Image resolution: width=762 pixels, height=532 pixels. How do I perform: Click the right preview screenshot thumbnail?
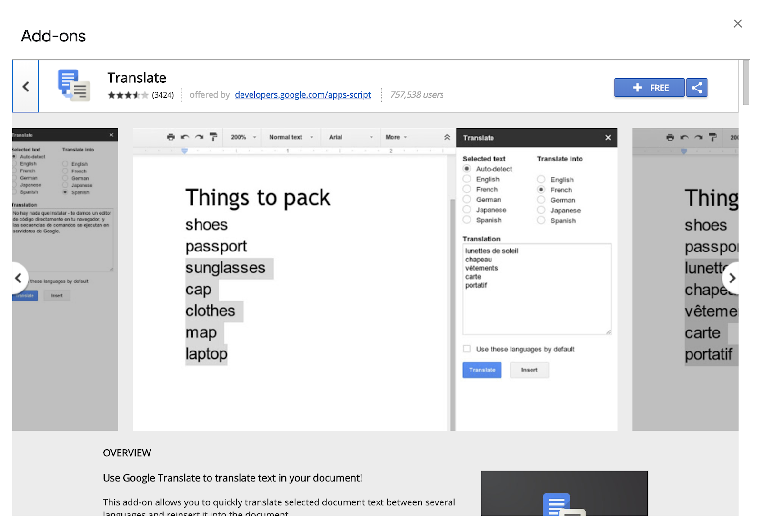pos(685,279)
